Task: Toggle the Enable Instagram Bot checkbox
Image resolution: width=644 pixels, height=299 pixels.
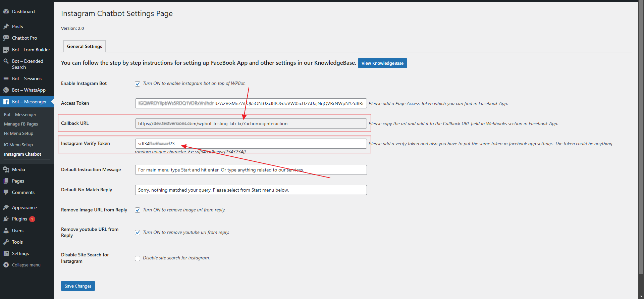Action: [x=138, y=84]
